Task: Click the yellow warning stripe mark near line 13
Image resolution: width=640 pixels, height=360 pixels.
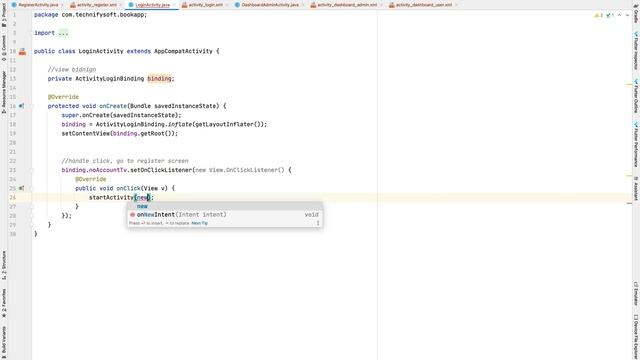Action: 629,84
